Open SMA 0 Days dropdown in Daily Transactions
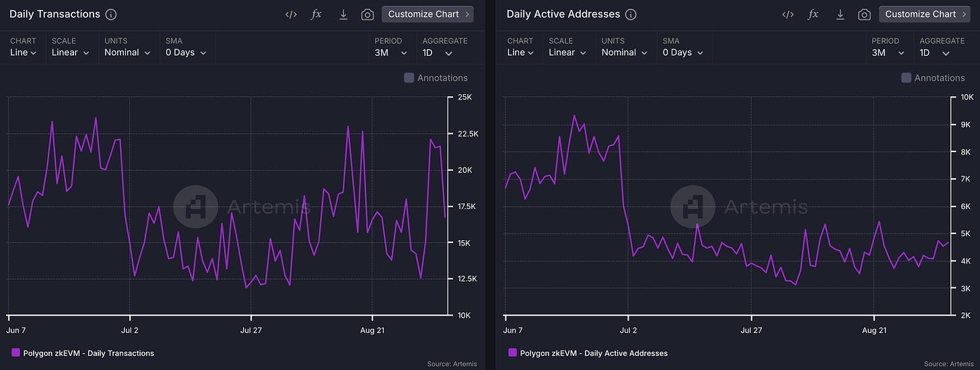The width and height of the screenshot is (980, 370). click(186, 52)
